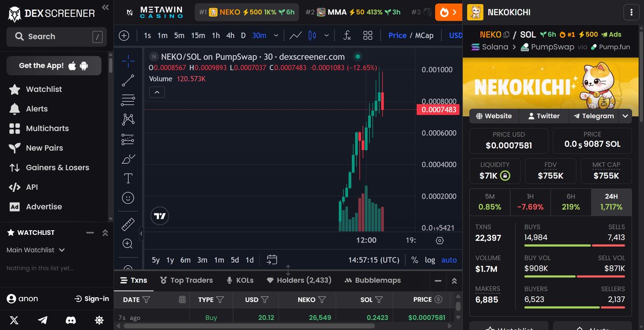
Task: Open the chart style dropdown arrow
Action: 327,35
